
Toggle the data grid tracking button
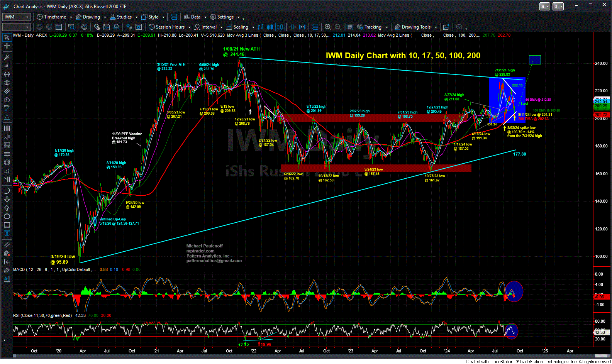click(350, 27)
